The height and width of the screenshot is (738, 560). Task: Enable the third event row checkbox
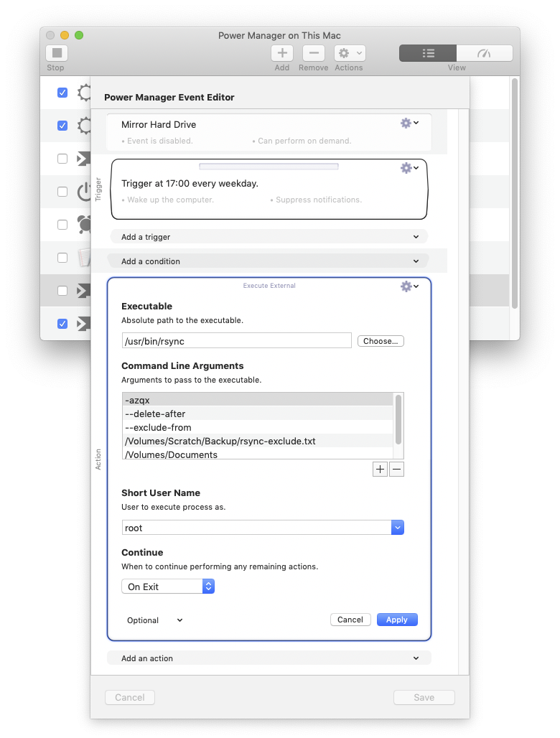[62, 159]
